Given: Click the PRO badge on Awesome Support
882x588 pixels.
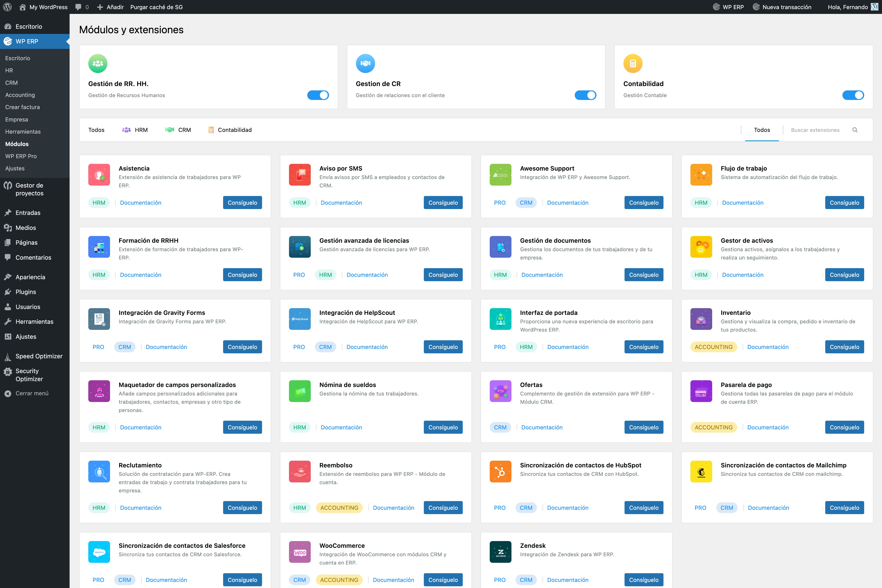Looking at the screenshot, I should (x=500, y=203).
